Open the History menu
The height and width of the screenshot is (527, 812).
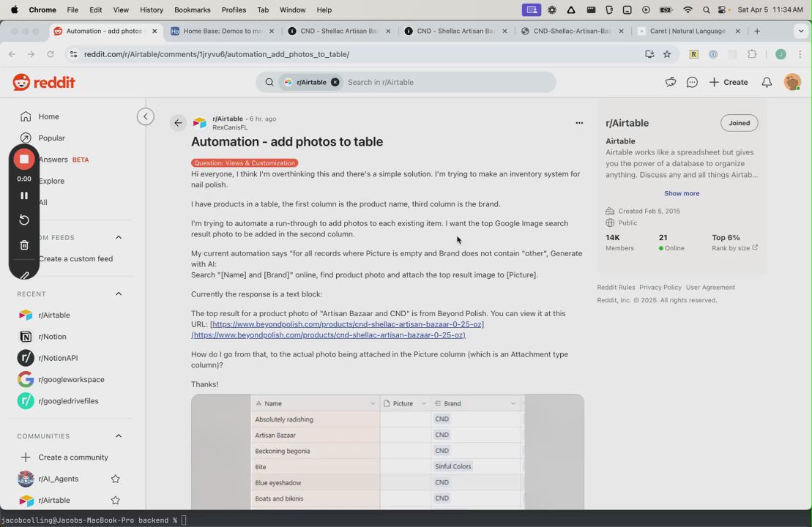coord(152,10)
